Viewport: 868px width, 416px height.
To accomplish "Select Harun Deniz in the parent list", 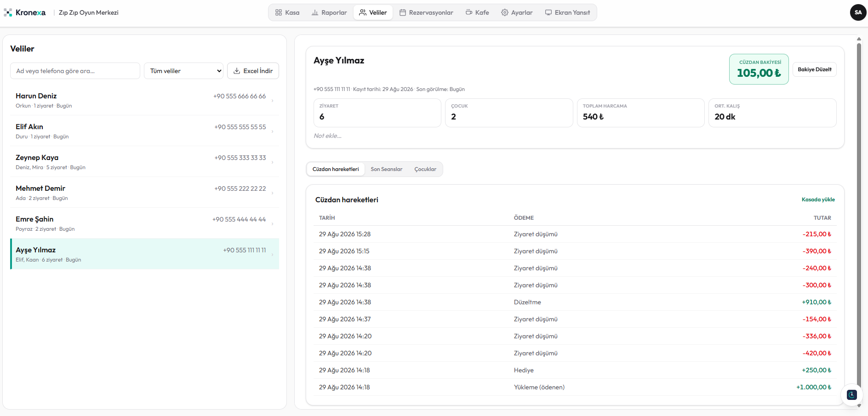I will (x=144, y=100).
